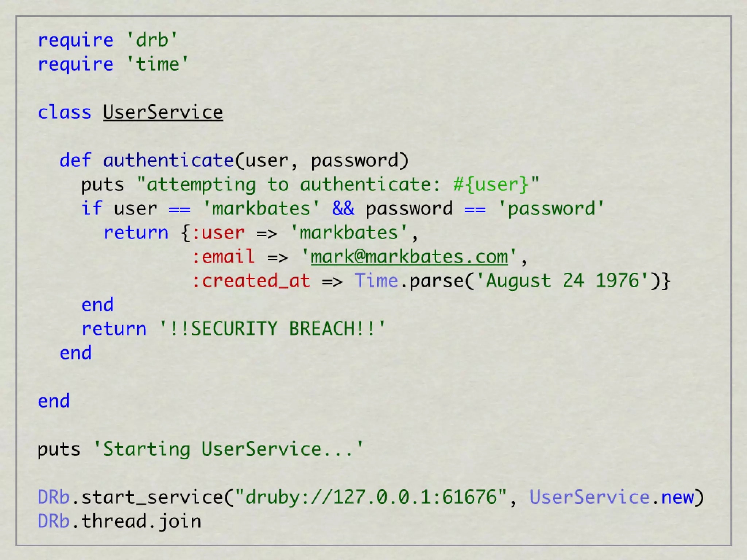Click the :created_at symbol
This screenshot has height=560, width=747.
251,281
